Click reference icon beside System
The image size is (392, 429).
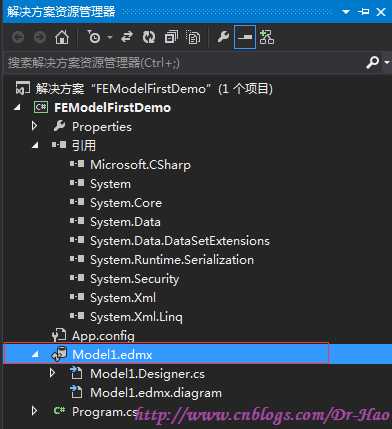coord(77,183)
